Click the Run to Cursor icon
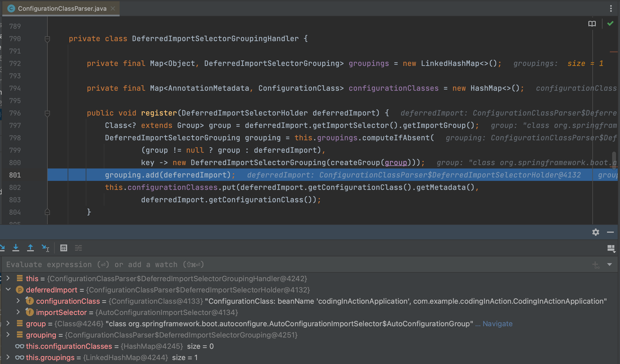 coord(45,248)
